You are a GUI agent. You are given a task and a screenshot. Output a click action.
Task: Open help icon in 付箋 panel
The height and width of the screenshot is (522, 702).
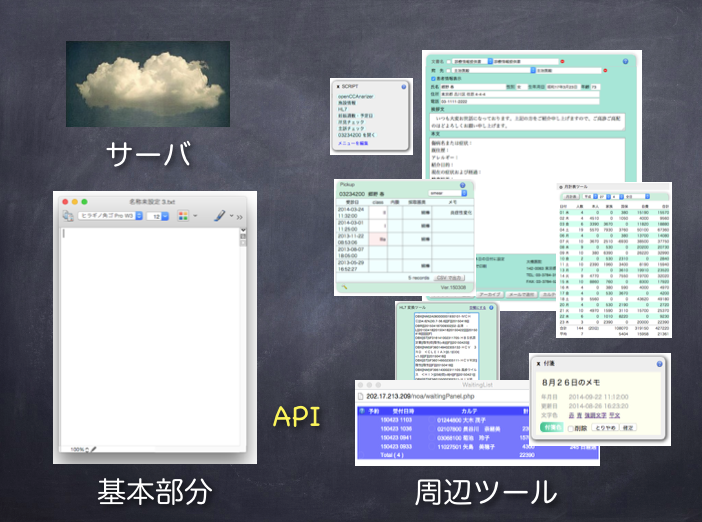click(x=659, y=364)
